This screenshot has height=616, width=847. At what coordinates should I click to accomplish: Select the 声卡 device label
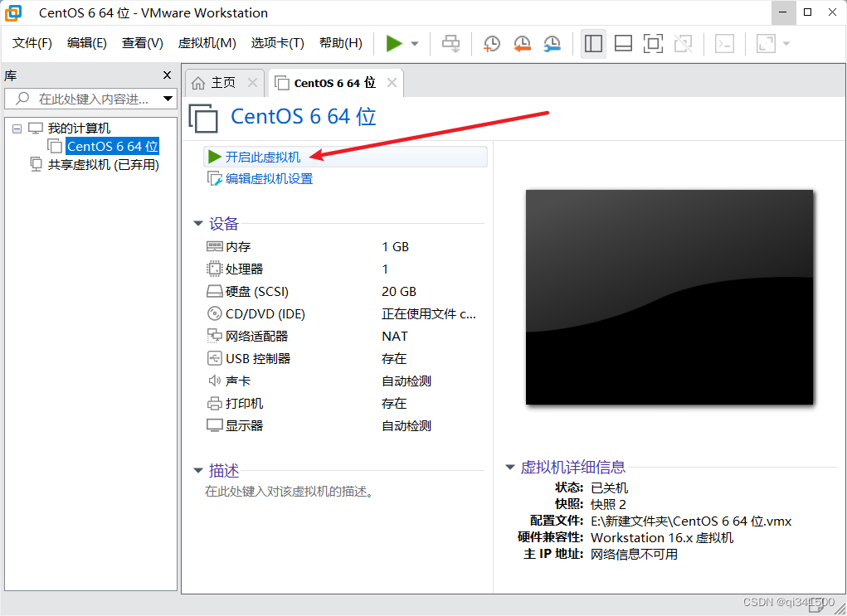click(x=238, y=381)
